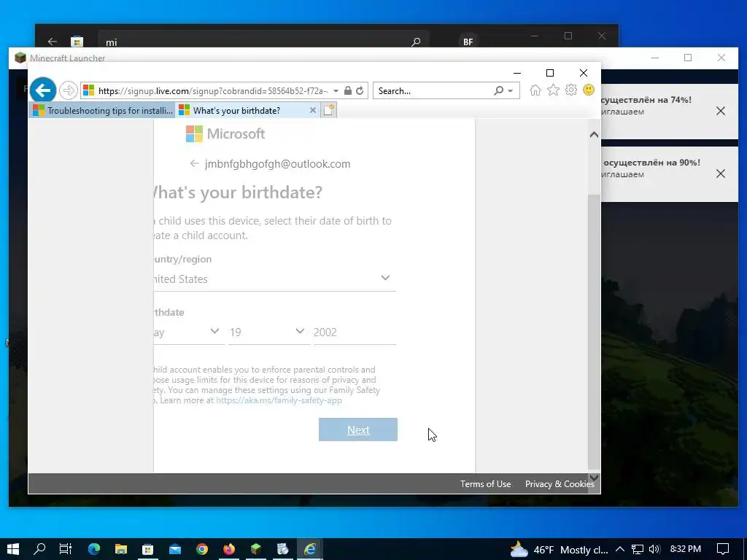747x560 pixels.
Task: Dismiss the 74% notification in Minecraft Launcher
Action: coord(721,111)
